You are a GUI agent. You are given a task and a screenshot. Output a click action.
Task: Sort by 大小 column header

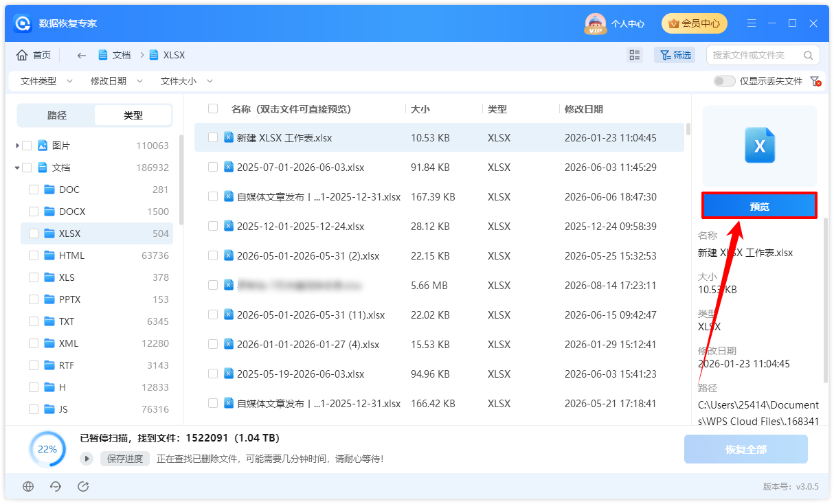420,109
